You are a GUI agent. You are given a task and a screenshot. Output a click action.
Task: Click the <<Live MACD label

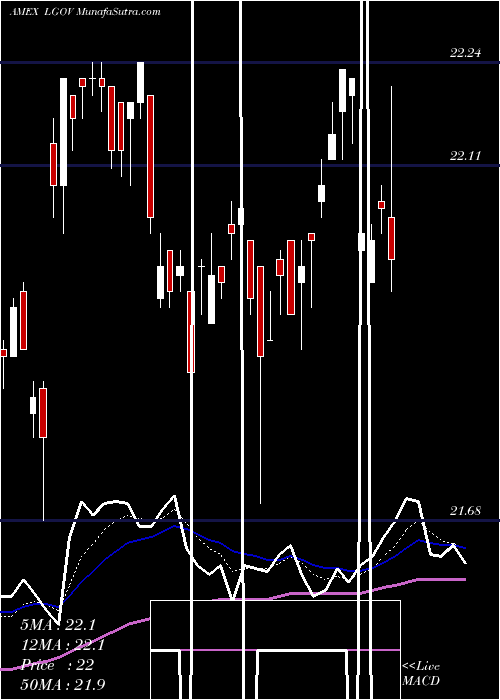click(x=421, y=673)
